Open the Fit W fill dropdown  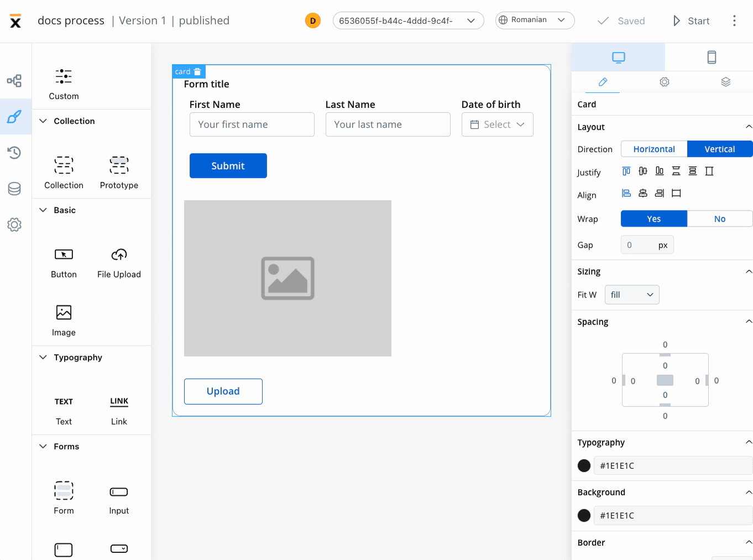click(x=632, y=295)
